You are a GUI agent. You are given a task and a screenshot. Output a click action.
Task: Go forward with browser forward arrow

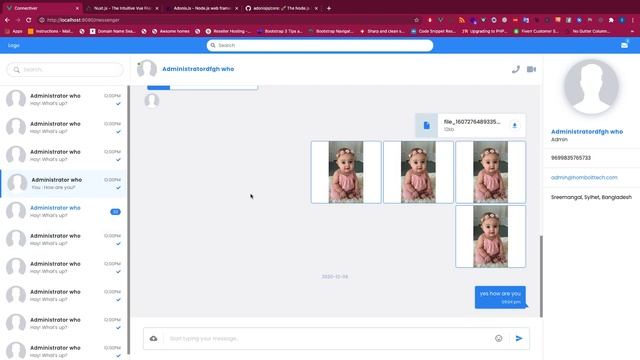coord(18,20)
